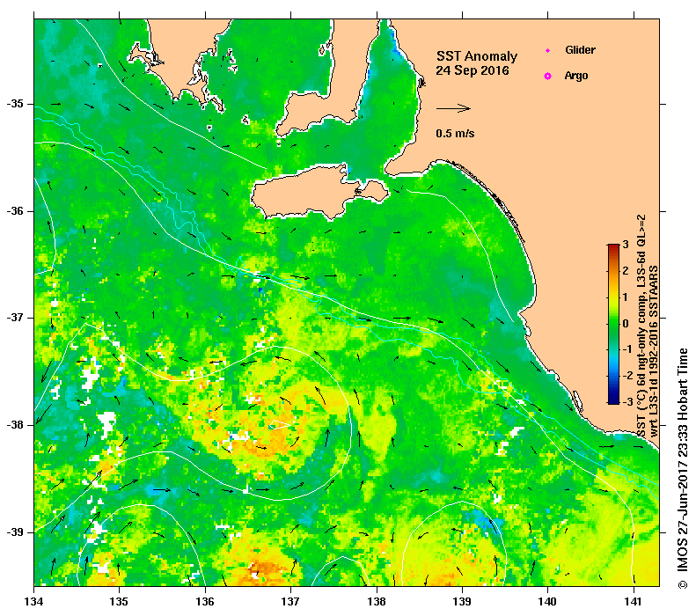Click the -39 latitude axis label
The width and height of the screenshot is (696, 616).
point(15,532)
